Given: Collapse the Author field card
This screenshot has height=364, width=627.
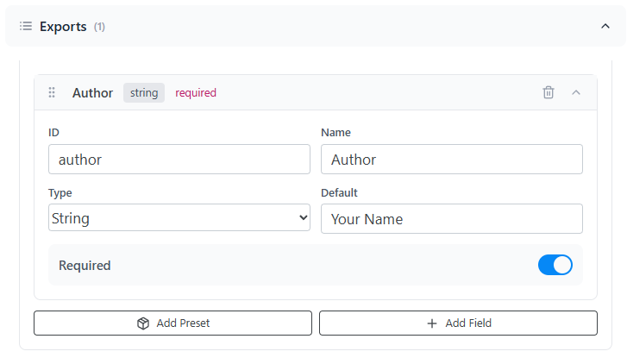Looking at the screenshot, I should point(576,92).
